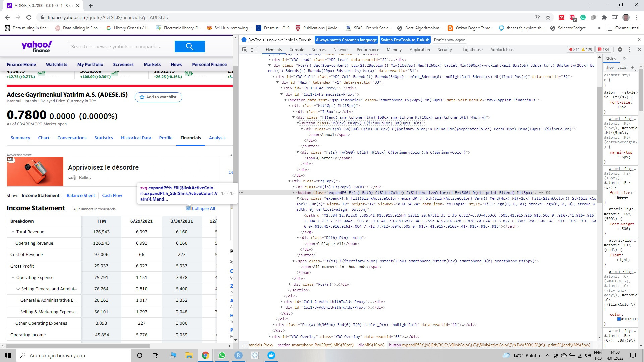
Task: Show more Styles pane tabs via chevron
Action: click(624, 58)
